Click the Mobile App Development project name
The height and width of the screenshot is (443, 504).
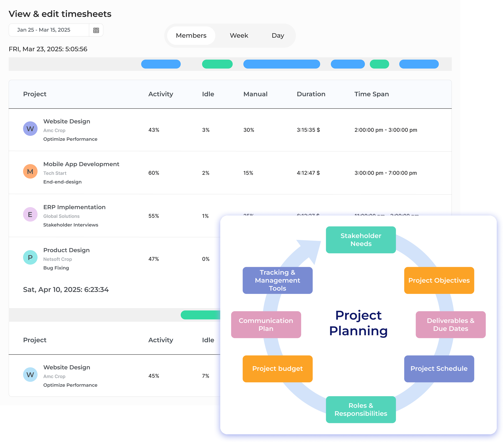[x=81, y=164]
